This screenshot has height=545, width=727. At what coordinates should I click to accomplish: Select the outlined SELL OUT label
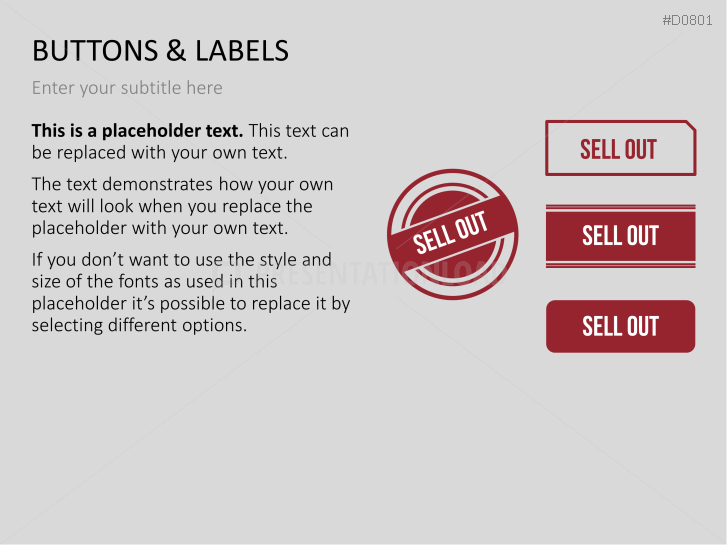pos(619,149)
